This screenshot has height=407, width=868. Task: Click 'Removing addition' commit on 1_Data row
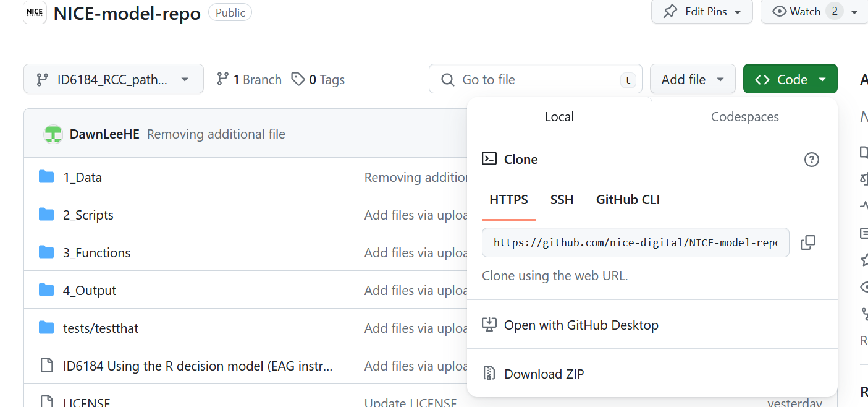click(x=416, y=178)
